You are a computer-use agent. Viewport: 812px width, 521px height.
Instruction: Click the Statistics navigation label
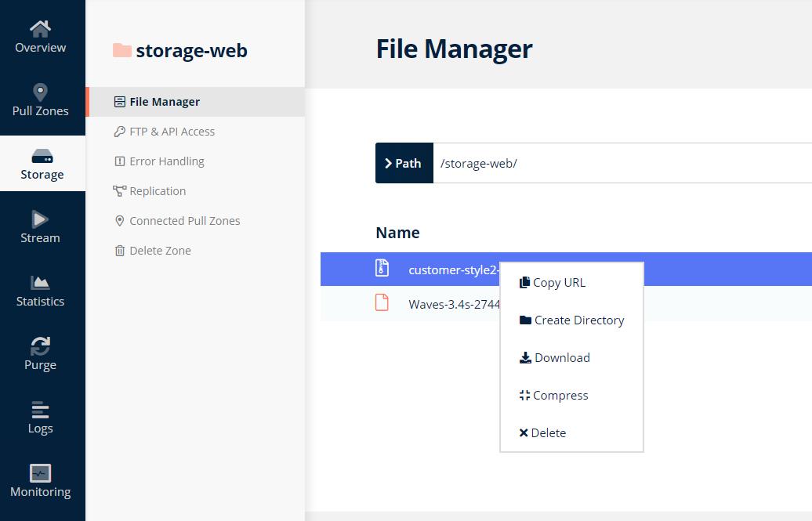41,302
